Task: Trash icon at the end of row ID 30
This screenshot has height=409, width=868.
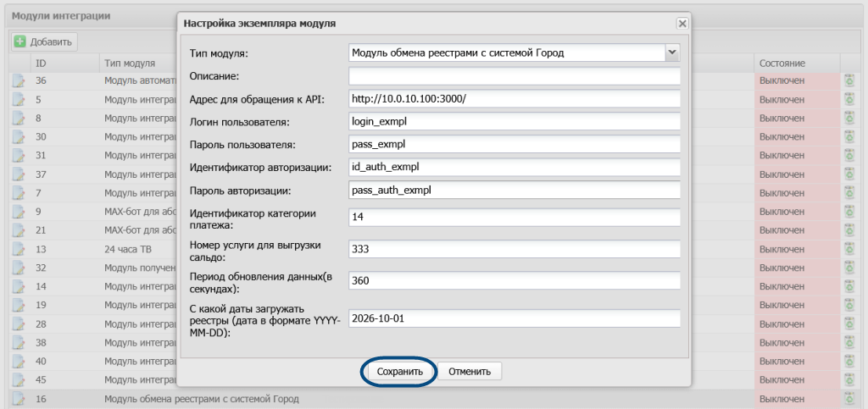Action: point(848,137)
